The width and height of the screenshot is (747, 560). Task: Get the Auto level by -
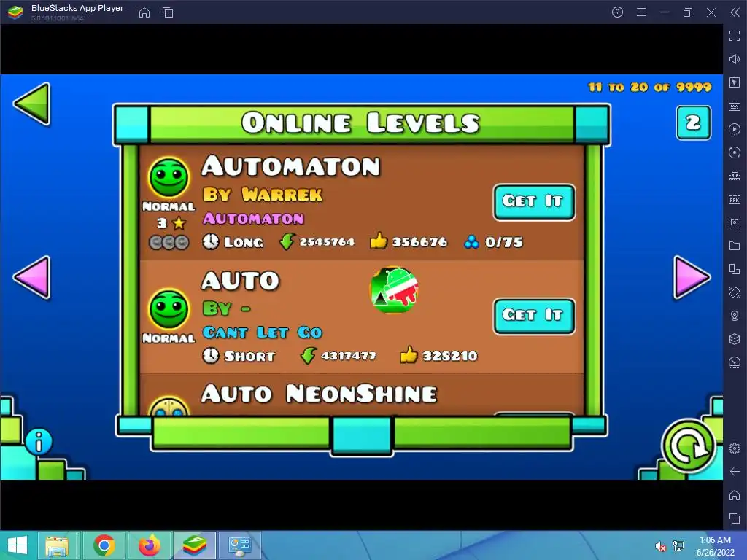[534, 316]
